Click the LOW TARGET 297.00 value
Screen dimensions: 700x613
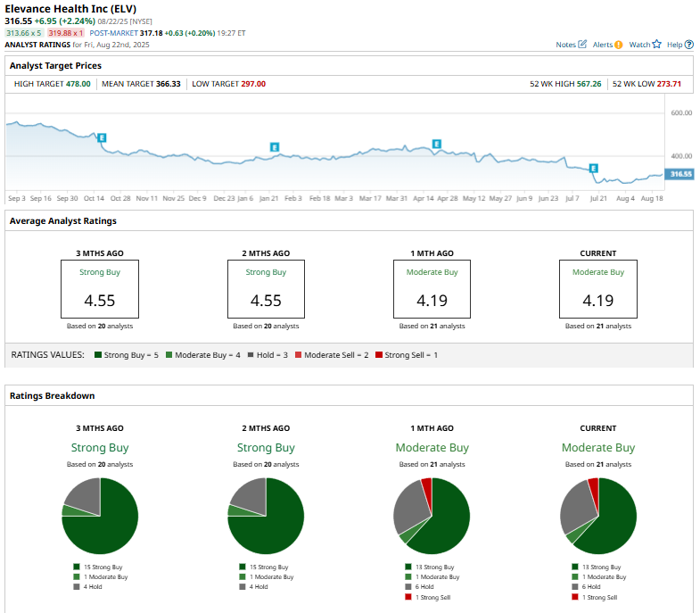pos(253,84)
